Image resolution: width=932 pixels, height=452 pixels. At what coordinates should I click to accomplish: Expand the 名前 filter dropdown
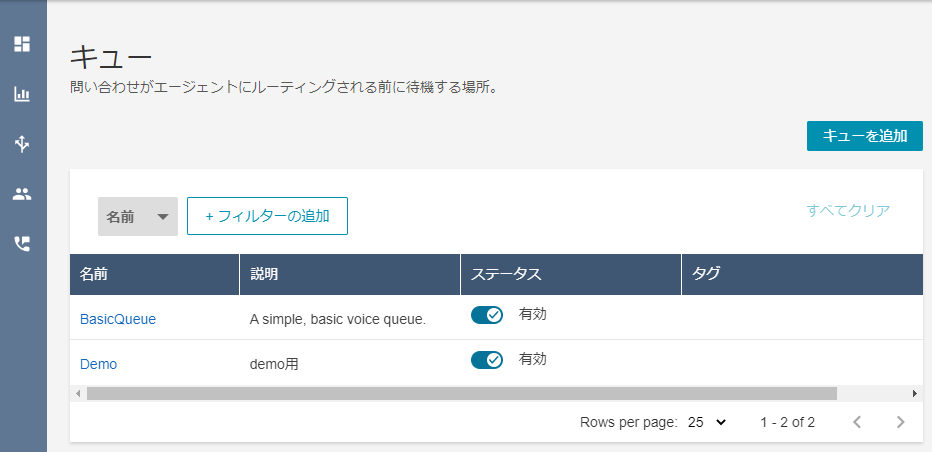(138, 216)
